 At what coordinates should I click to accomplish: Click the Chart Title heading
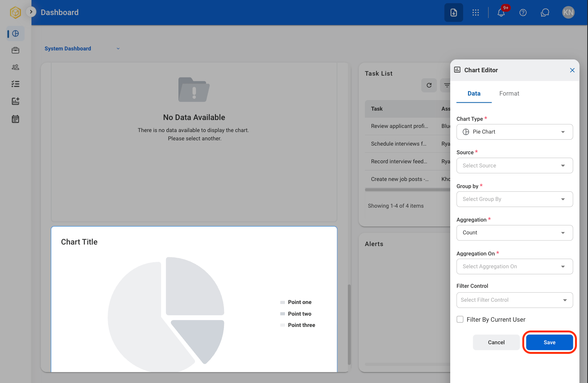click(x=79, y=242)
